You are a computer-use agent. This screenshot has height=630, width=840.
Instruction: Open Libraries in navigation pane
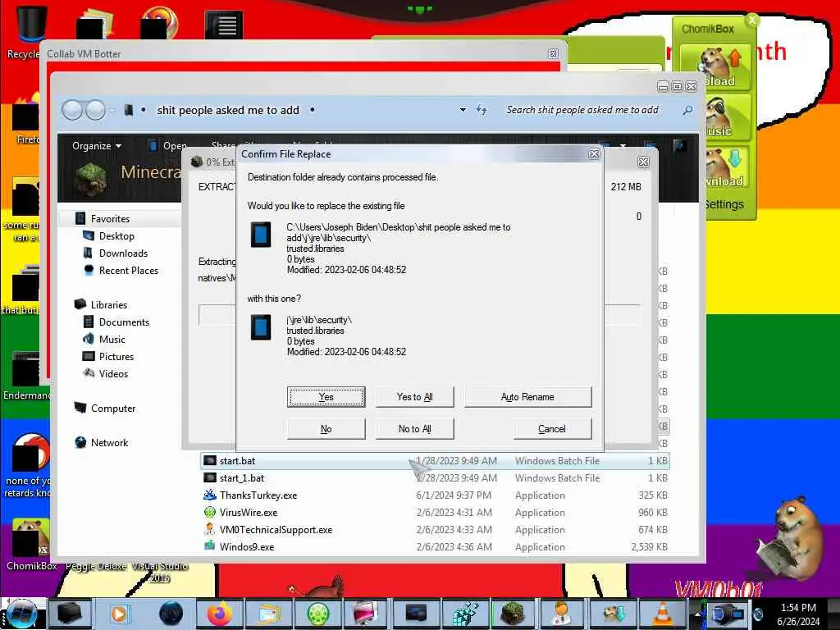tap(109, 305)
